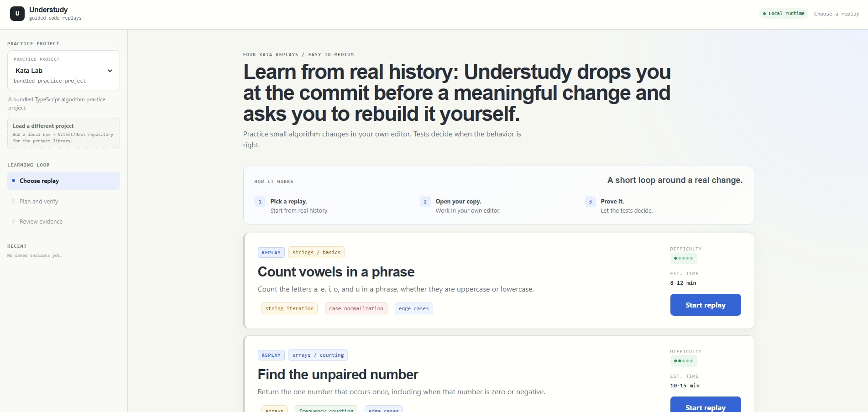Open Load a different project panel

pyautogui.click(x=63, y=133)
